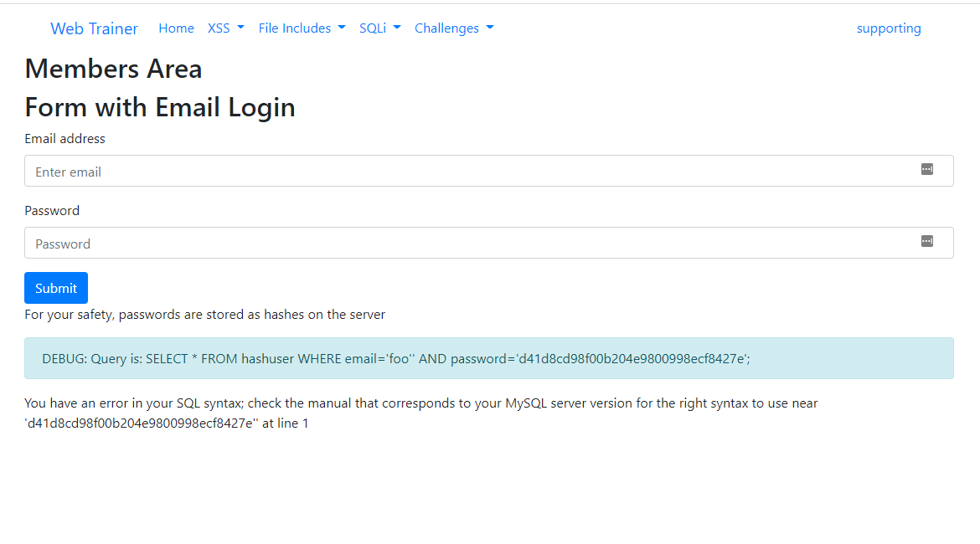Expand the SQLi dropdown menu

pos(379,28)
